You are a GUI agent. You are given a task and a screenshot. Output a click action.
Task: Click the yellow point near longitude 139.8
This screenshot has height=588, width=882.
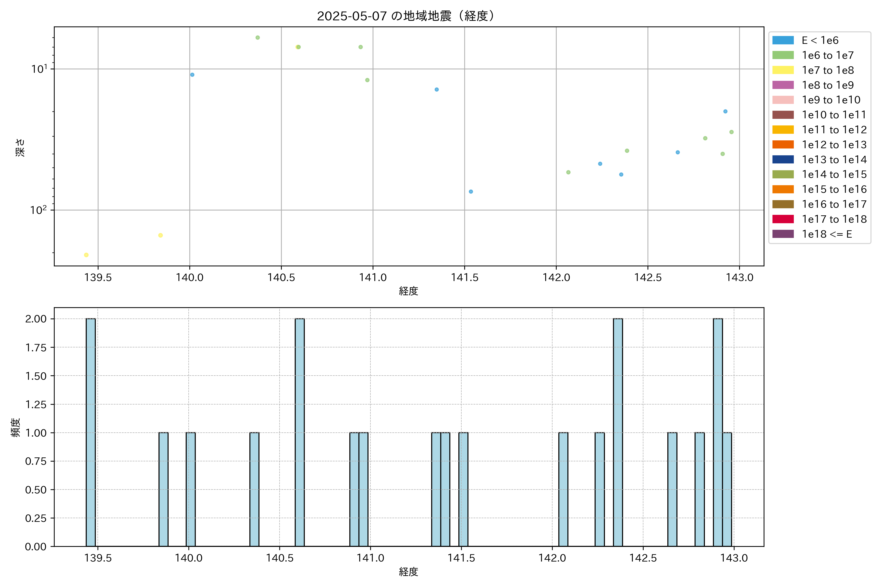point(160,235)
